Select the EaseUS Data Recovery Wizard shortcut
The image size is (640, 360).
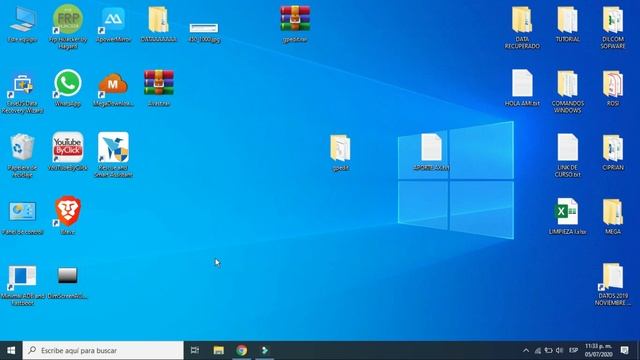point(22,84)
